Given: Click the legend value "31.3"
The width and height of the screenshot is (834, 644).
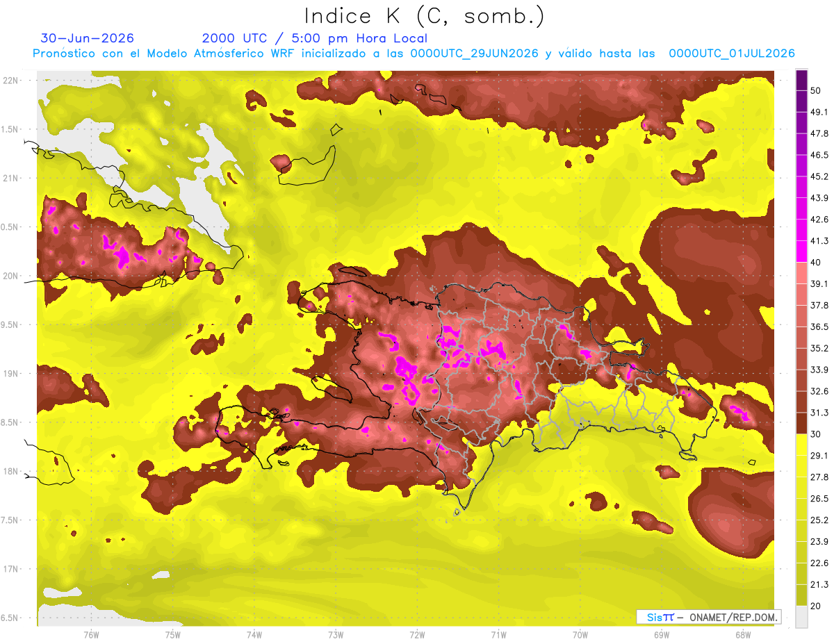Looking at the screenshot, I should click(819, 413).
